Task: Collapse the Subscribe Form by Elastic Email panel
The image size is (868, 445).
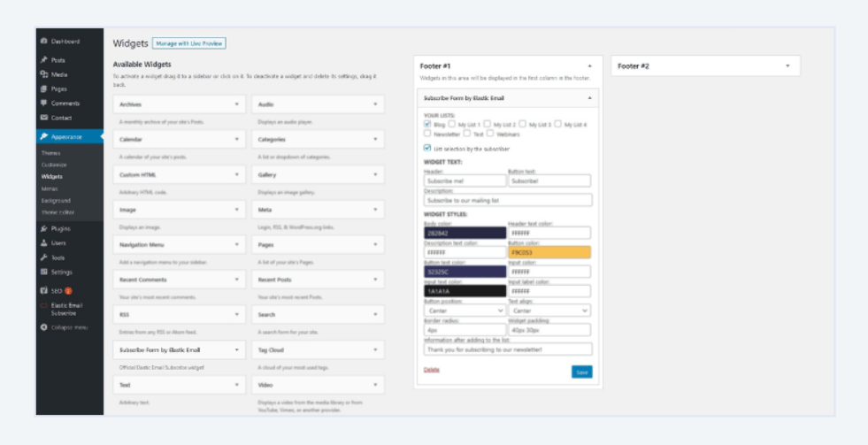Action: (x=589, y=98)
